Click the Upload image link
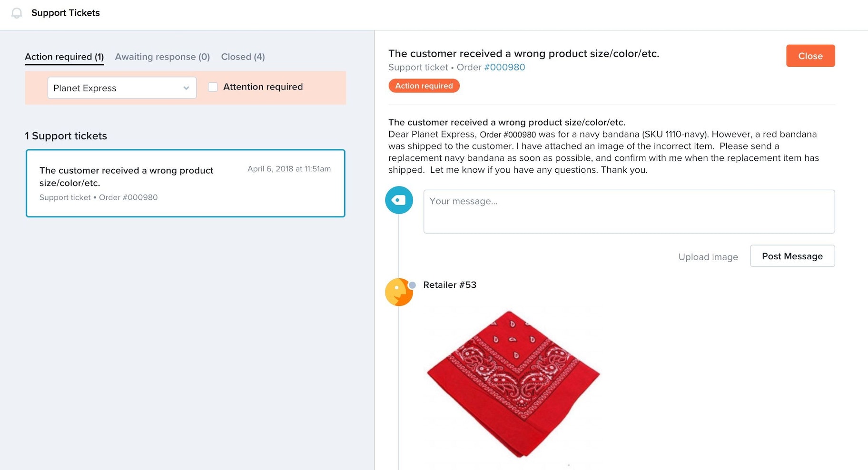 708,257
